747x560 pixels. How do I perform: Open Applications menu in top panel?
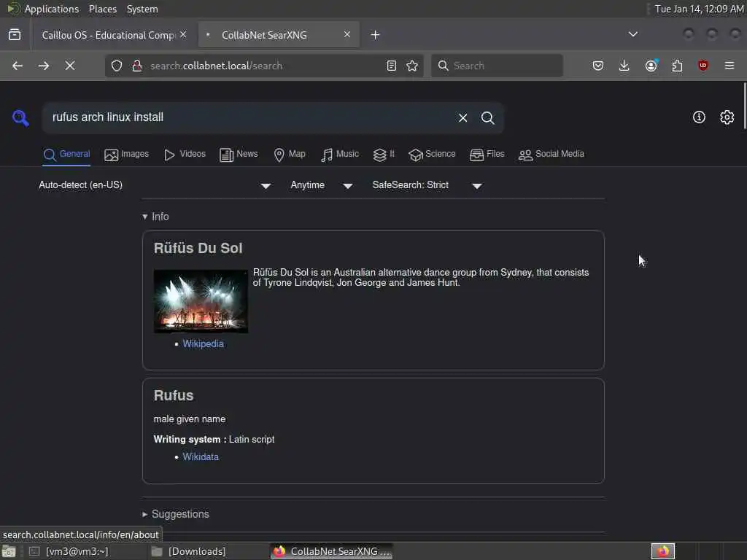[x=52, y=9]
